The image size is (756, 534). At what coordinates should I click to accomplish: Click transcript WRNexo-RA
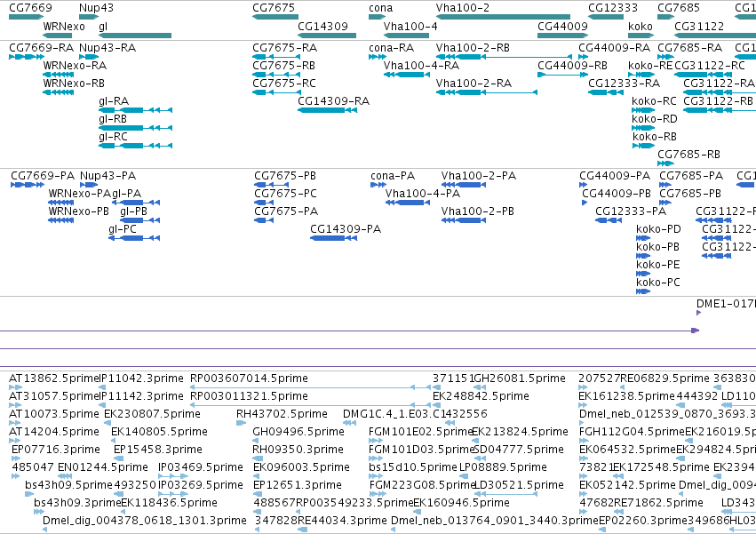[59, 75]
